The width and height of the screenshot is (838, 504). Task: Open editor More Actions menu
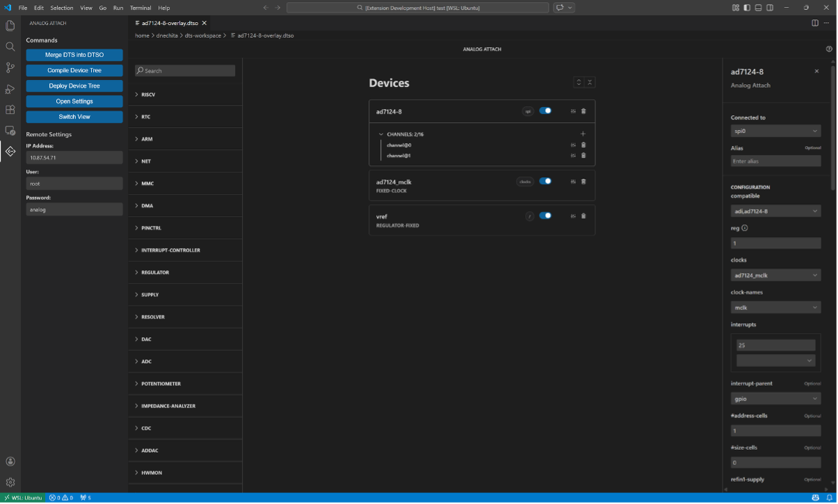(x=826, y=23)
